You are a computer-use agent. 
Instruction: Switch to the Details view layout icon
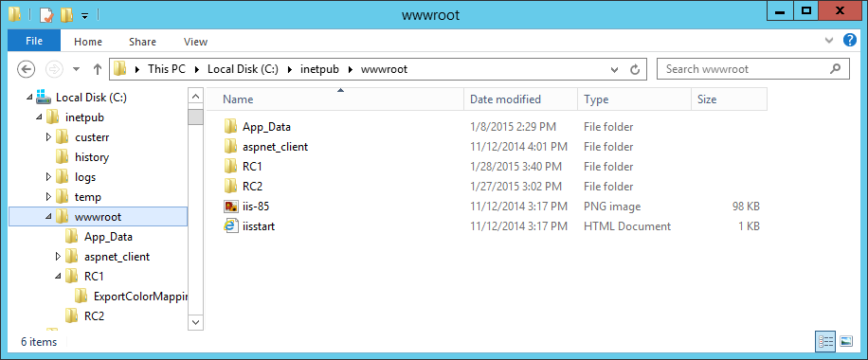pyautogui.click(x=825, y=341)
